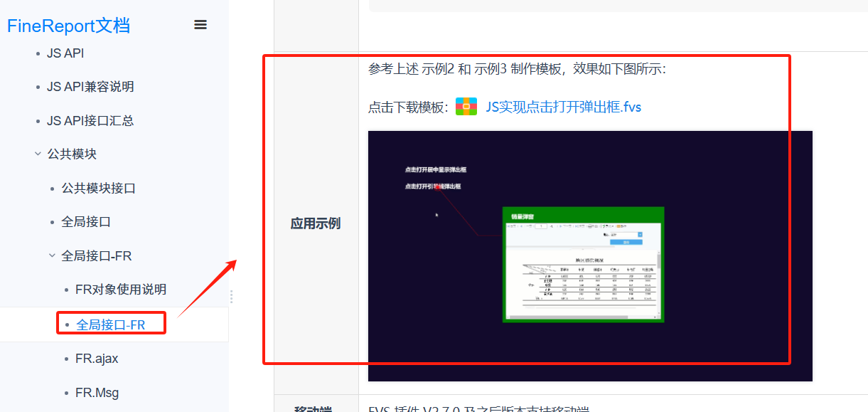Navigate to FR.ajax
Screen dimensions: 868x412
click(97, 359)
